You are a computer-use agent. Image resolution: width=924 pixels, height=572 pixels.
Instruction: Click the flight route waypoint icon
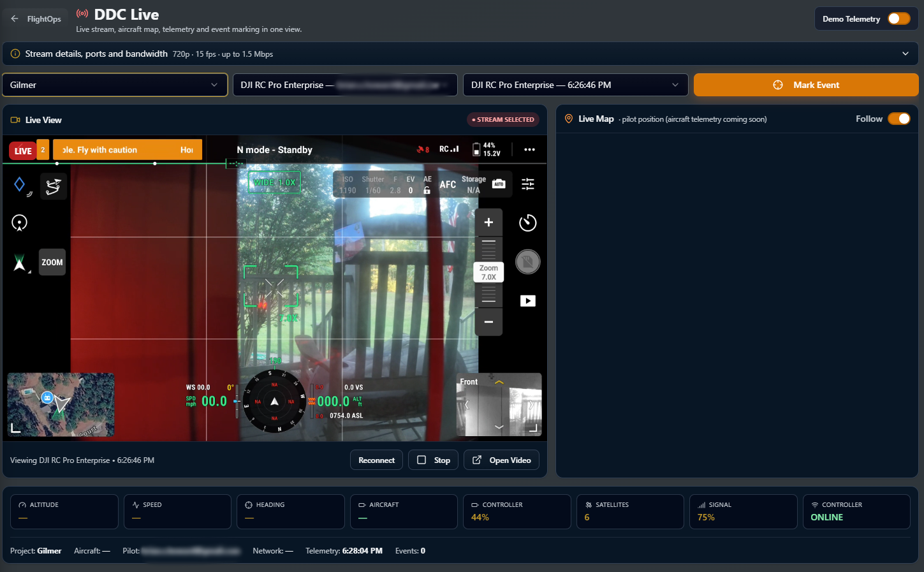(x=54, y=186)
